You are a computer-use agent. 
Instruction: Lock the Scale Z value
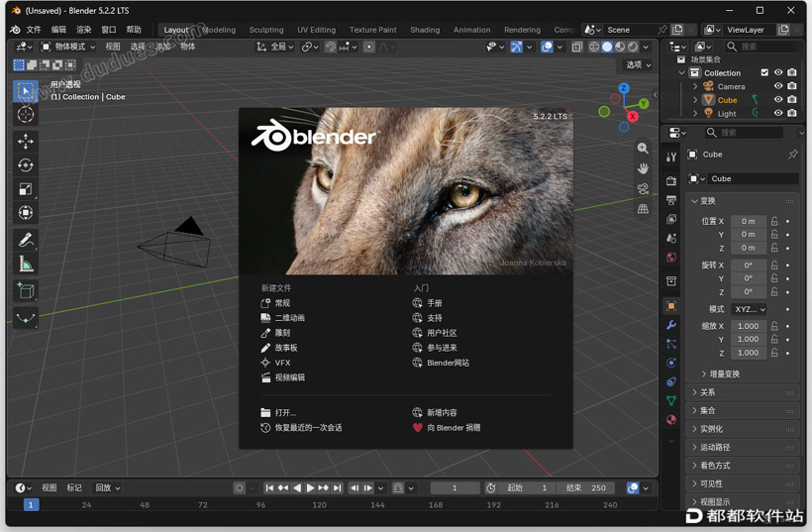(774, 353)
